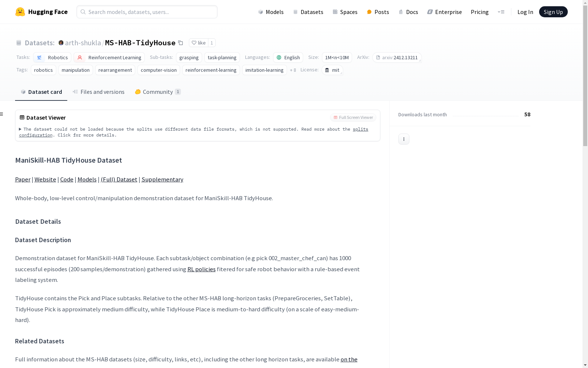This screenshot has width=588, height=368.
Task: Expand the more navigation options menu
Action: tap(501, 12)
